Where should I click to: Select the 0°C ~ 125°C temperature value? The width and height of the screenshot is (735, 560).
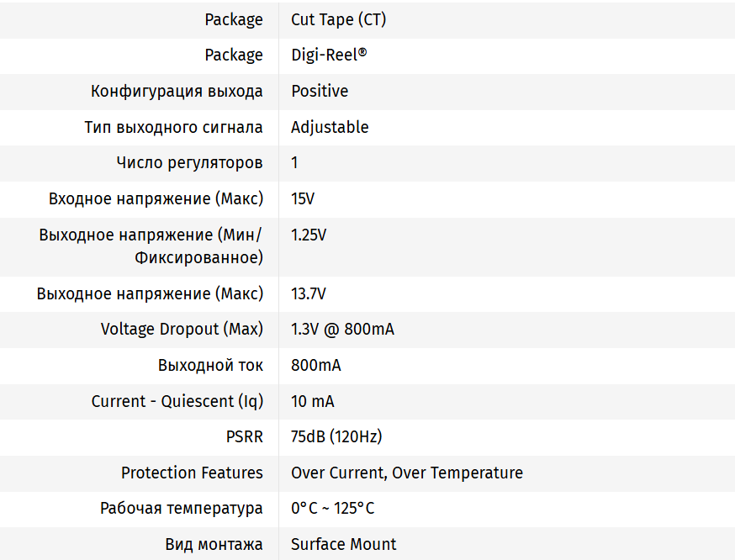tap(333, 508)
